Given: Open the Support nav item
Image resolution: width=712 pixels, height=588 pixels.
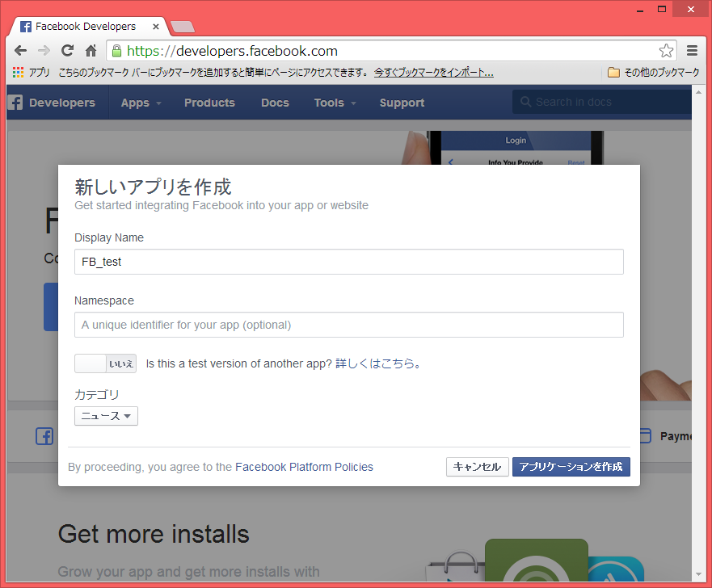Looking at the screenshot, I should pyautogui.click(x=402, y=103).
